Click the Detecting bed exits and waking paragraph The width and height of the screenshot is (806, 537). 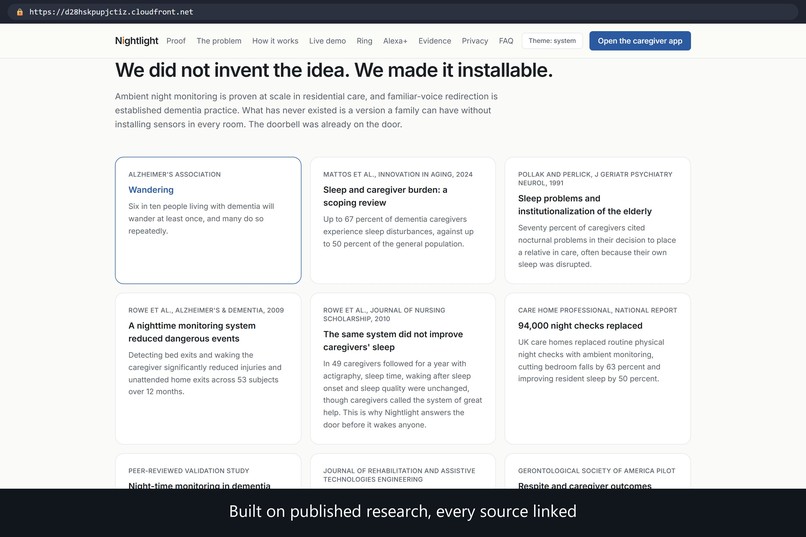[x=205, y=373]
